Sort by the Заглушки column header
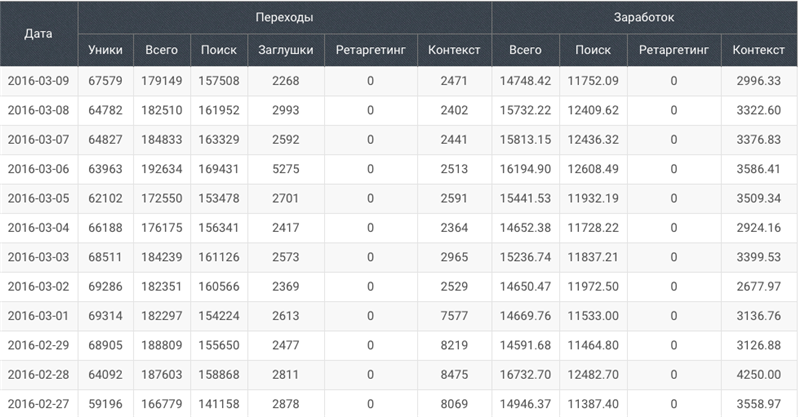800x417 pixels. (286, 50)
